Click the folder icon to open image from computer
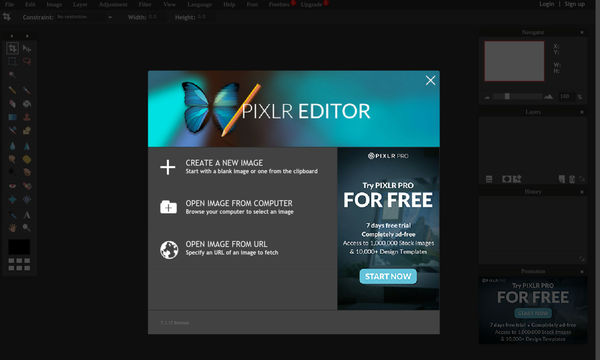 click(x=168, y=207)
